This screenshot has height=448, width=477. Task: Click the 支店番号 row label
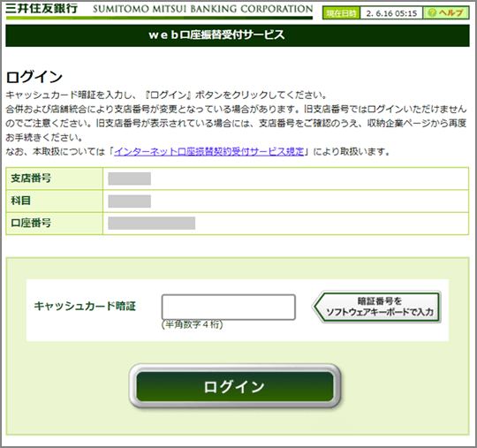(x=31, y=178)
